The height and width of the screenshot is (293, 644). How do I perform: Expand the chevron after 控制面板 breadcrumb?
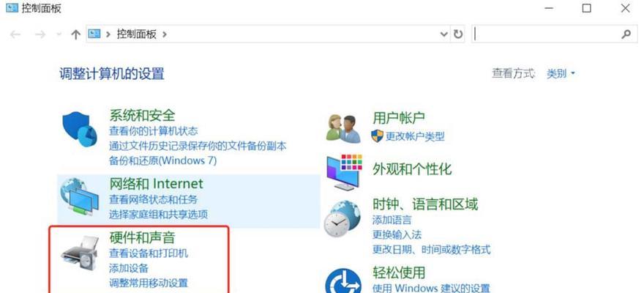[x=164, y=34]
